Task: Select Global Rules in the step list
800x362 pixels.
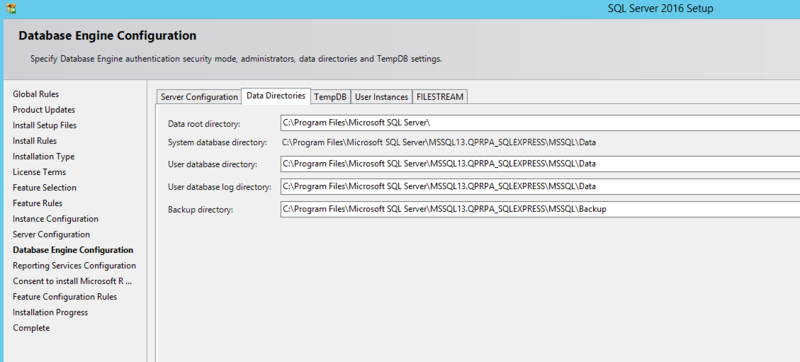Action: click(x=36, y=94)
